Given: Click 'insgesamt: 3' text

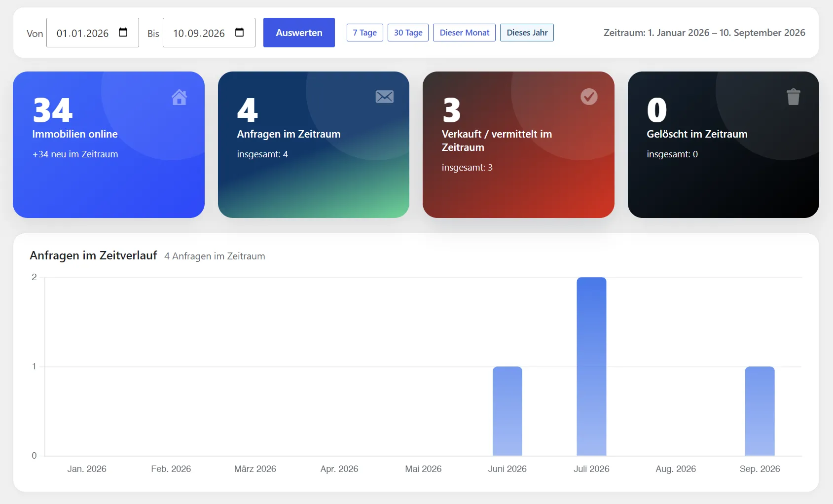Looking at the screenshot, I should (x=467, y=168).
